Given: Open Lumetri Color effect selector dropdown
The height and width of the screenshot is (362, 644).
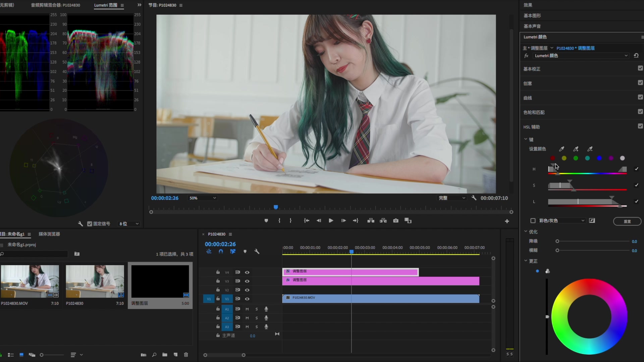Looking at the screenshot, I should coord(581,56).
